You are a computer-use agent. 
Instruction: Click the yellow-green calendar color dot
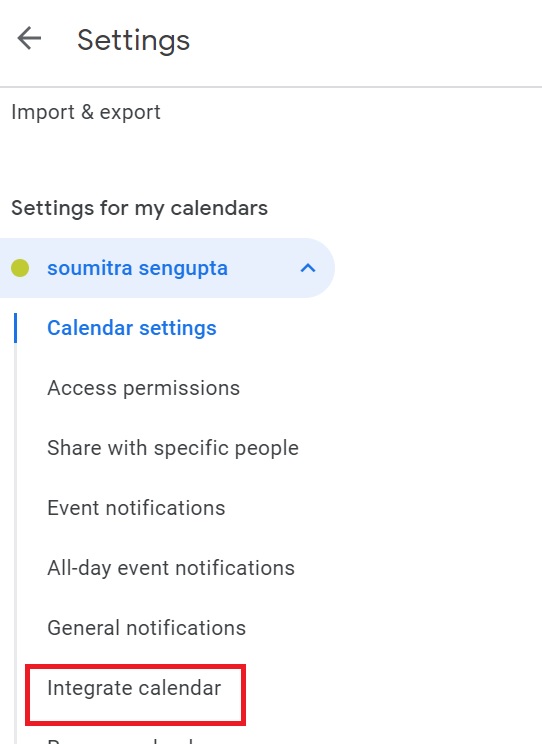pos(20,268)
